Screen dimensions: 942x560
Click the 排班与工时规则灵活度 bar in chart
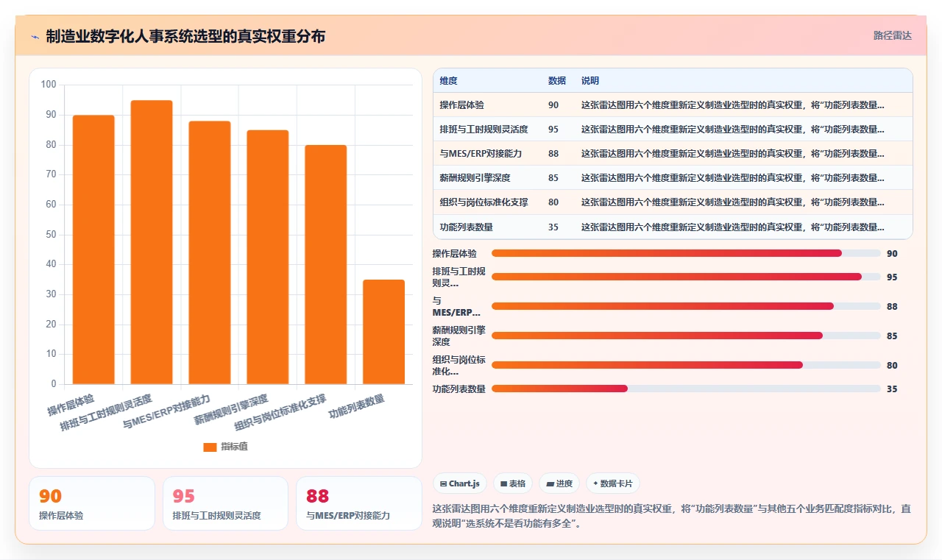(152, 242)
